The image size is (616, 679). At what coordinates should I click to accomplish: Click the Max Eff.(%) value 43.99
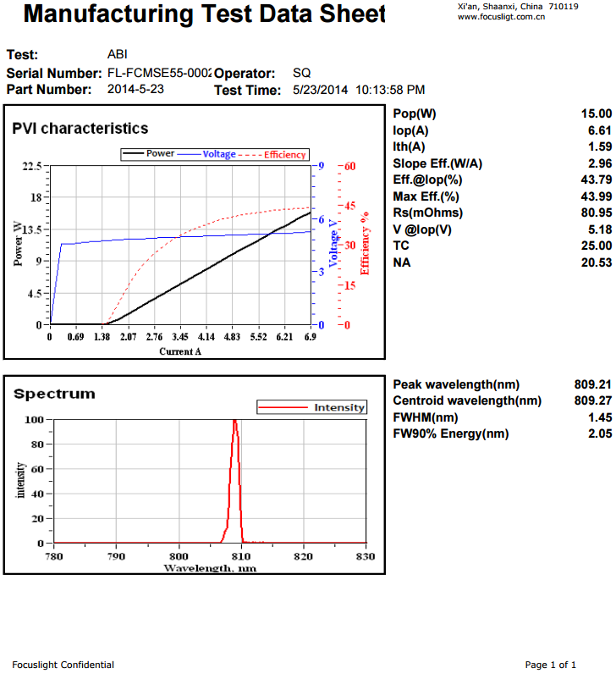[597, 196]
